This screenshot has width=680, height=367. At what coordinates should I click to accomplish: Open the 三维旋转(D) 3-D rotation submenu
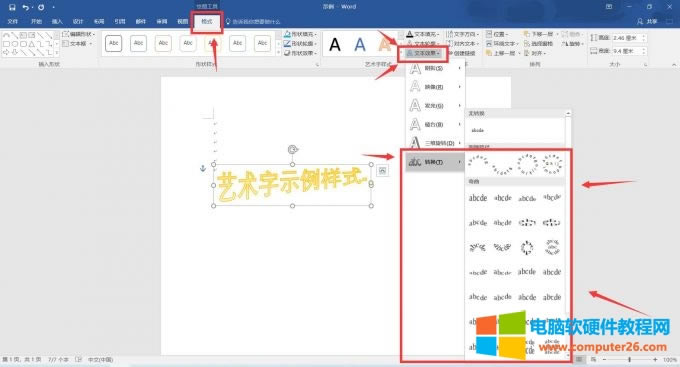pyautogui.click(x=435, y=143)
